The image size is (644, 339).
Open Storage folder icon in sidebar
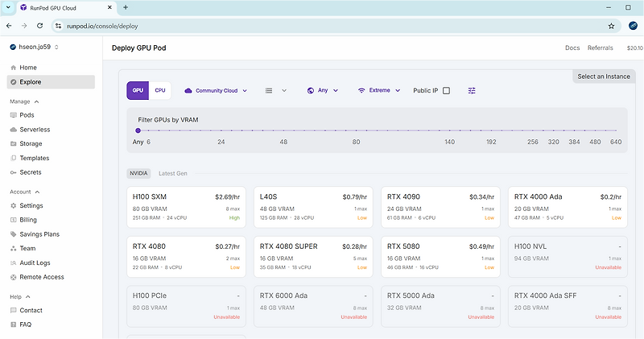13,144
